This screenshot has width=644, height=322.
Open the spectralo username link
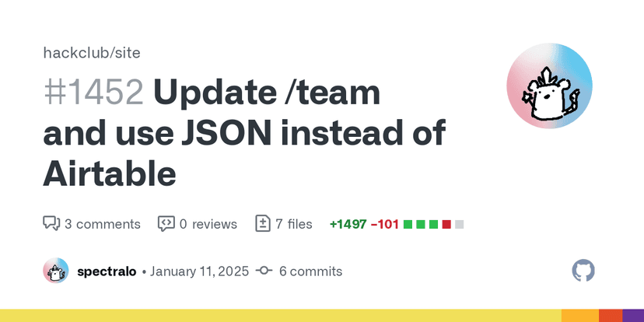[107, 271]
